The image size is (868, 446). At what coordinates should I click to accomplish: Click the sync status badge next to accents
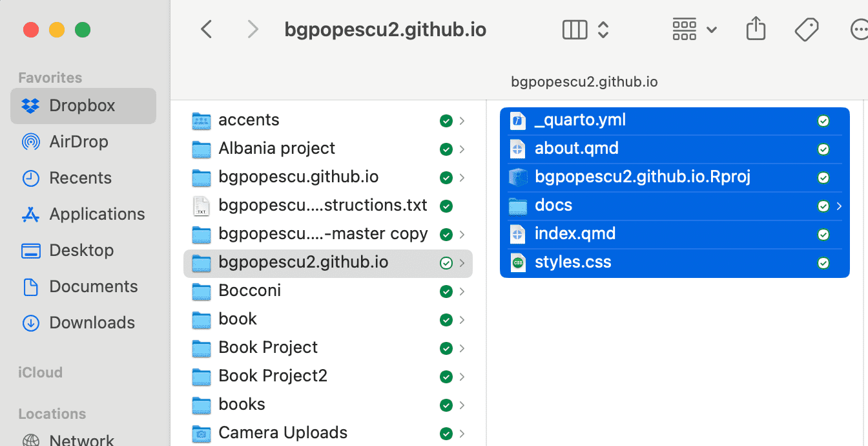pyautogui.click(x=445, y=121)
